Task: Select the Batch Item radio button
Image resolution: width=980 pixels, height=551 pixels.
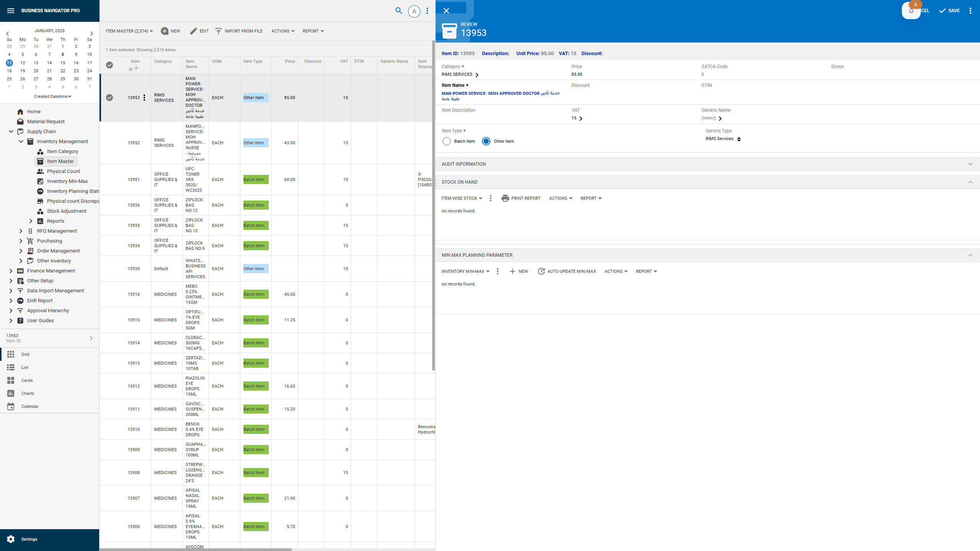Action: (x=446, y=141)
